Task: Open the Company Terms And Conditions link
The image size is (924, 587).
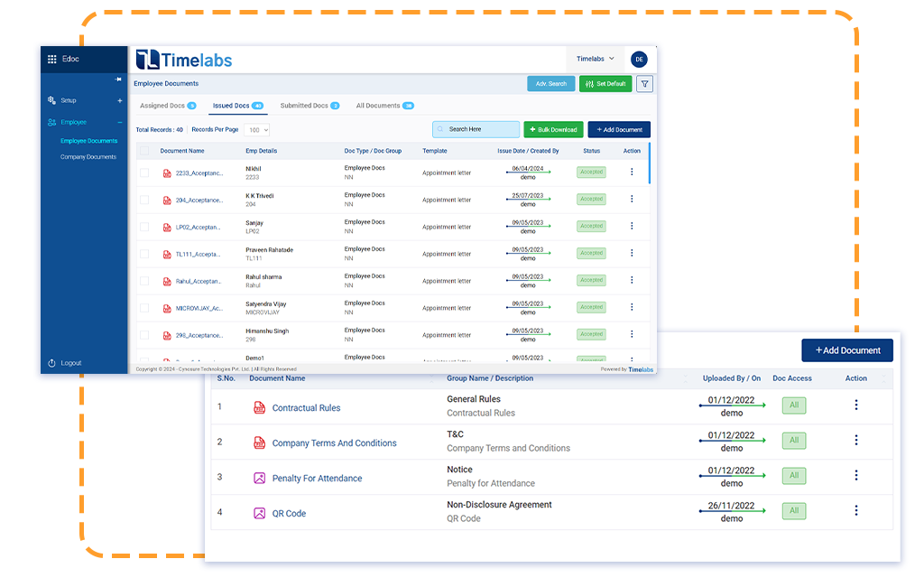Action: (x=334, y=443)
